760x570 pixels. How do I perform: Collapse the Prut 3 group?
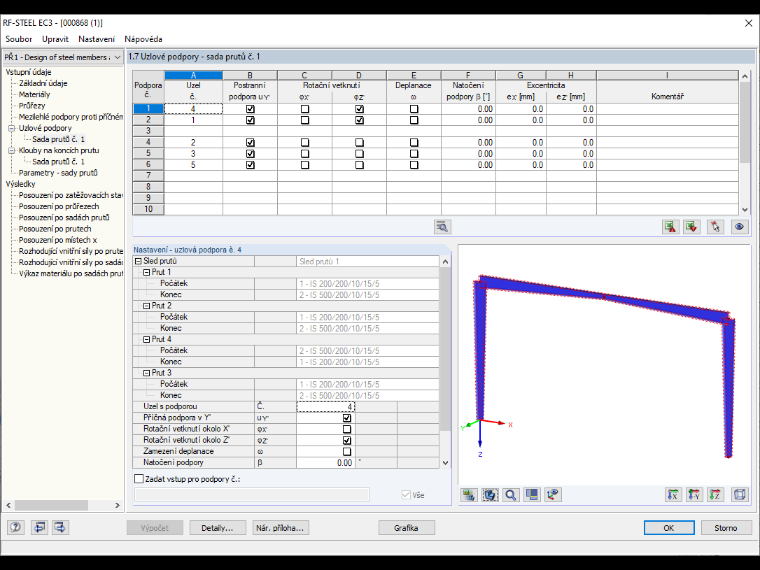click(146, 373)
